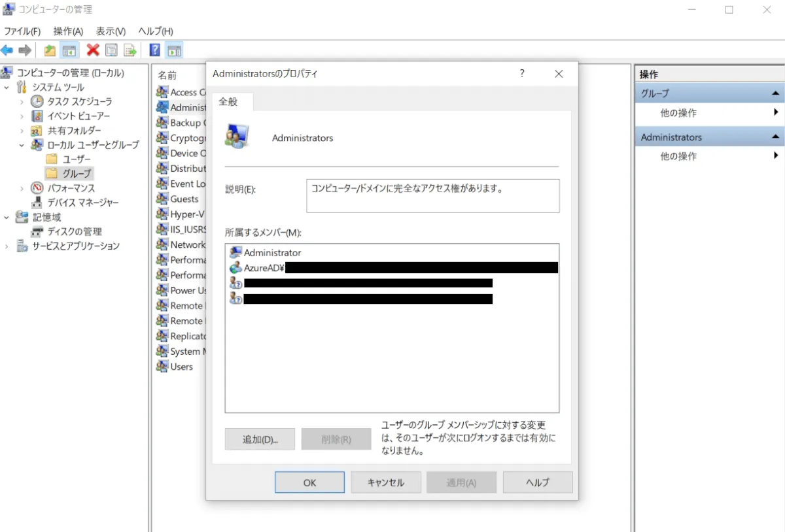Viewport: 785px width, 532px height.
Task: Expand the 共有フォルダー node
Action: [22, 130]
